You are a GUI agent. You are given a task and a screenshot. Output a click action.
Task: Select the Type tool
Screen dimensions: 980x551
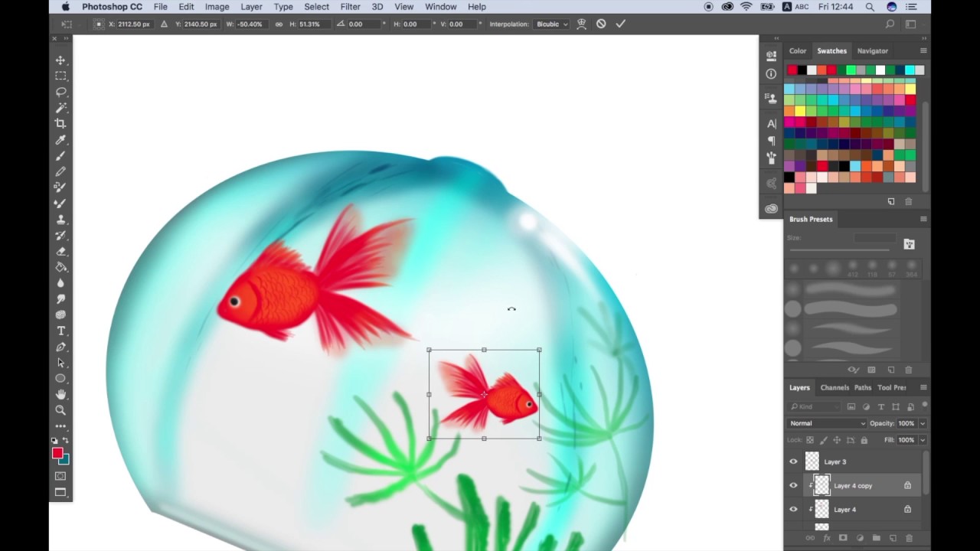click(x=60, y=331)
